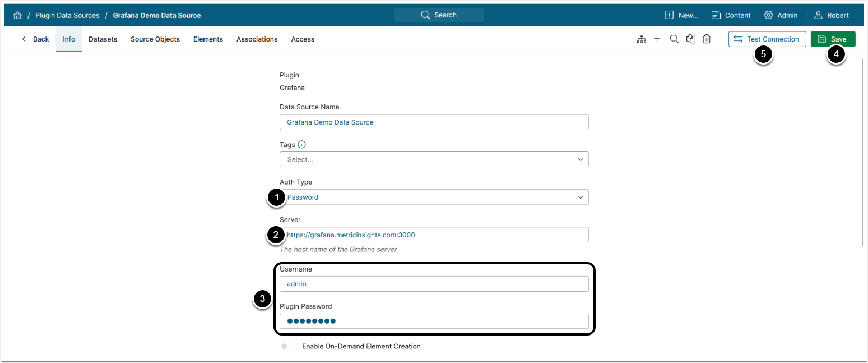Expand the Tags select dropdown

[x=434, y=159]
